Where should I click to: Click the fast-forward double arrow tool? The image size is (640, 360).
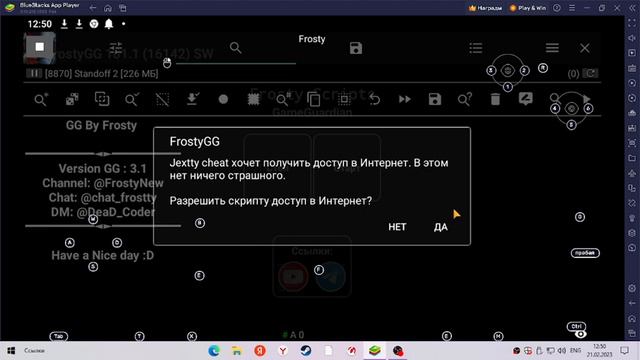404,99
